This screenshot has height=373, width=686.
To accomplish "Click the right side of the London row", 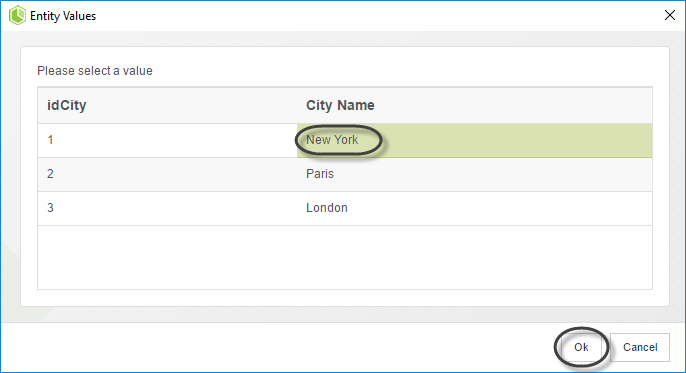I will coord(516,208).
